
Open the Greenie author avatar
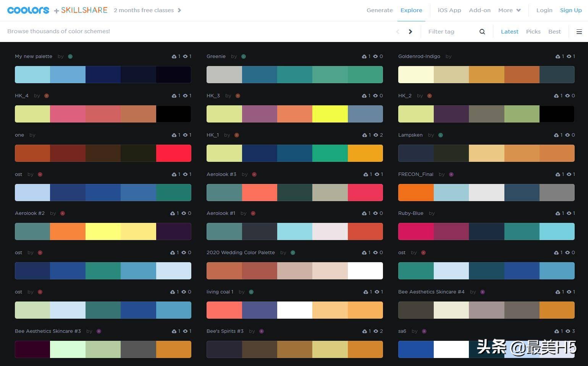244,56
